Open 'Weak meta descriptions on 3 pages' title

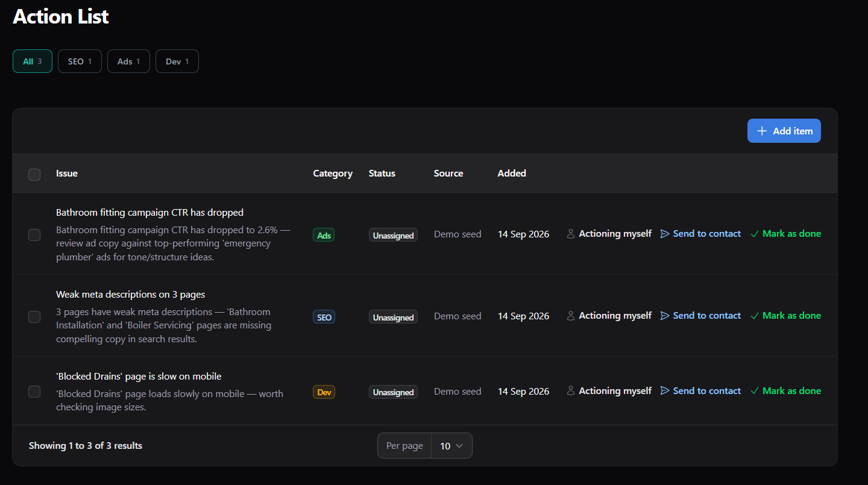131,294
